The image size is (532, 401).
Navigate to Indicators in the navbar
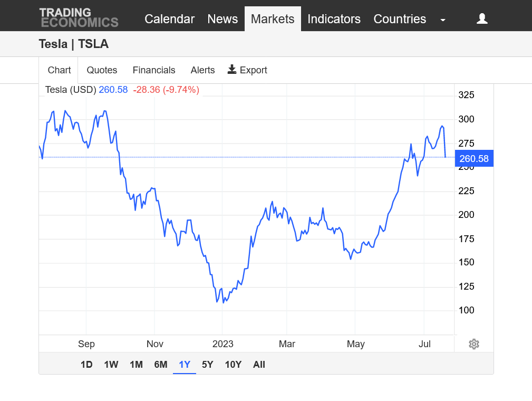point(334,19)
